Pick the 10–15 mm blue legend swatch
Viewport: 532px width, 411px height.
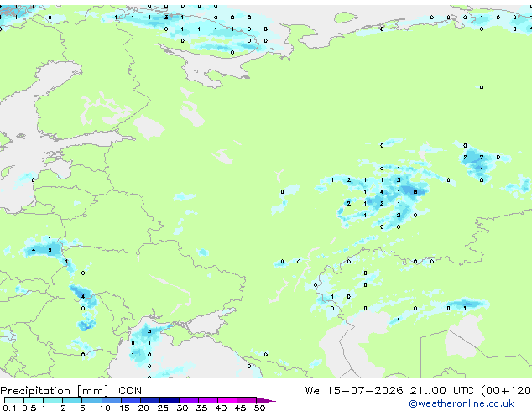(x=112, y=400)
